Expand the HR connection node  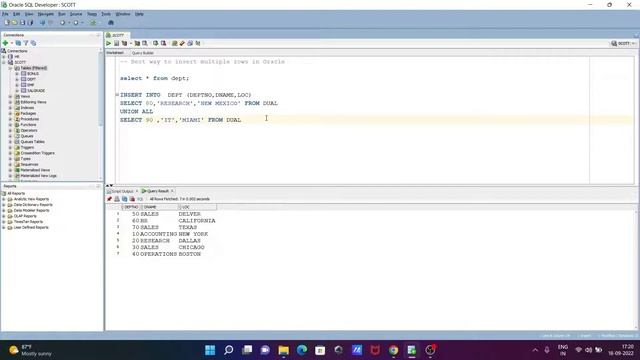pos(4,57)
